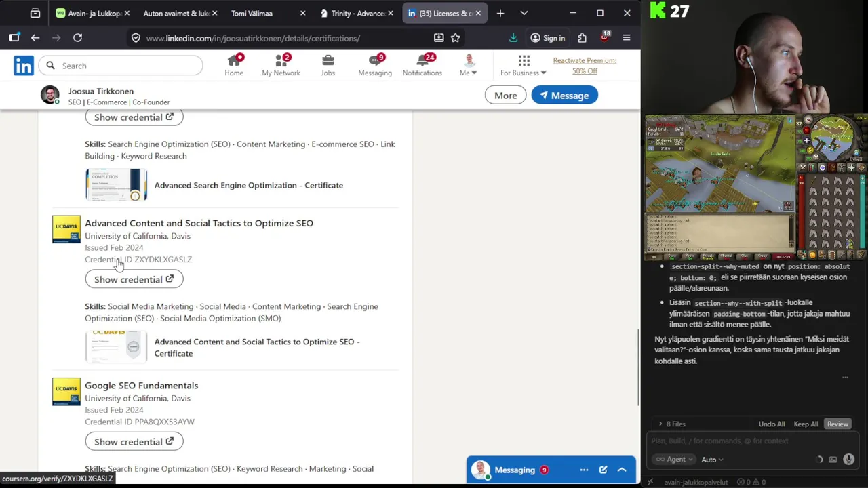Click avain-jalukkopalvelut in the status bar

696,482
